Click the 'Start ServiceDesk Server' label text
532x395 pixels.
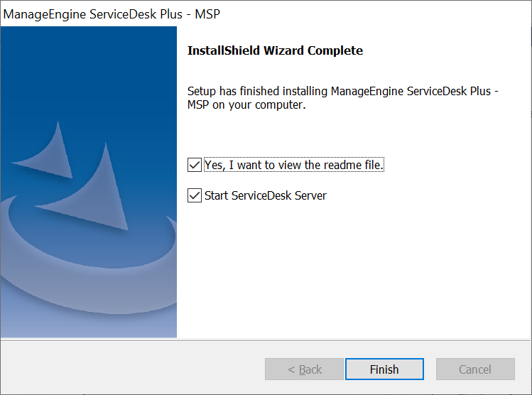coord(265,195)
